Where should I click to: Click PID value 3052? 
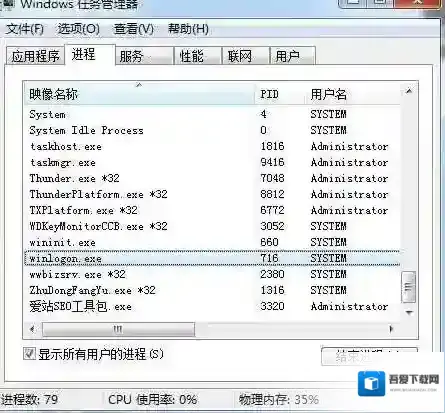[x=272, y=226]
